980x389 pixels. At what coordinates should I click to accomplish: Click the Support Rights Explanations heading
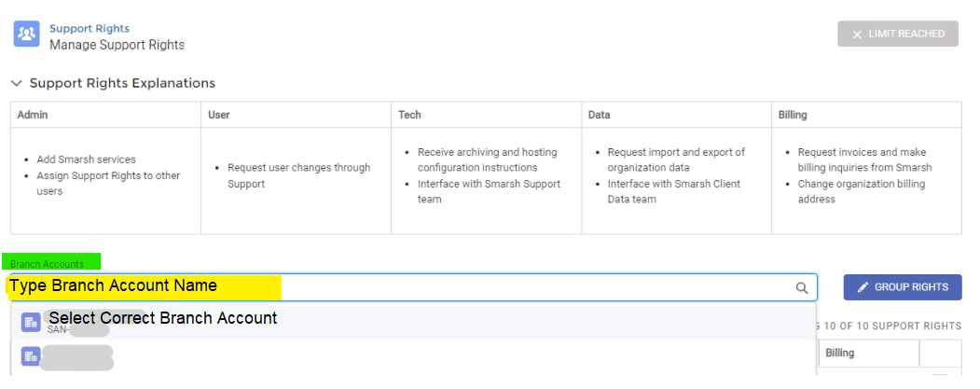tap(122, 83)
